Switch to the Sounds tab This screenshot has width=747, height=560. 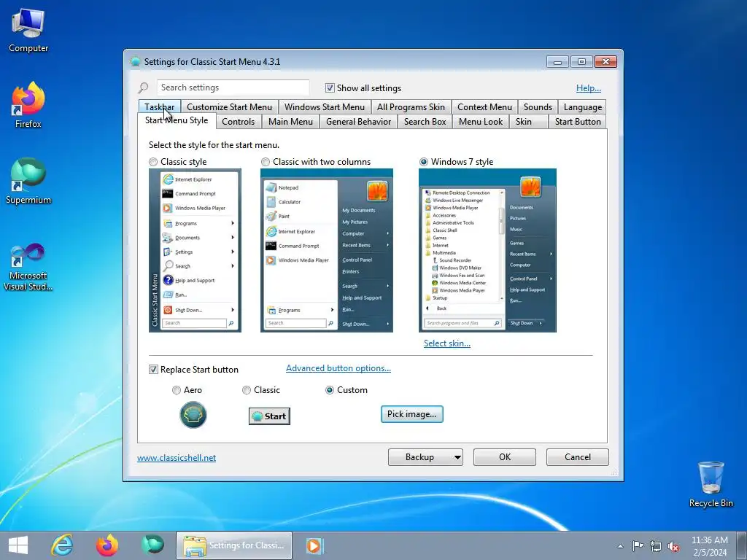[538, 107]
